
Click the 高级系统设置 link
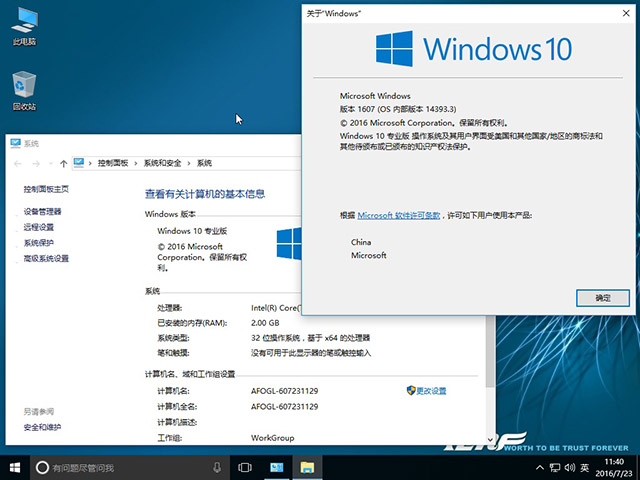(46, 258)
